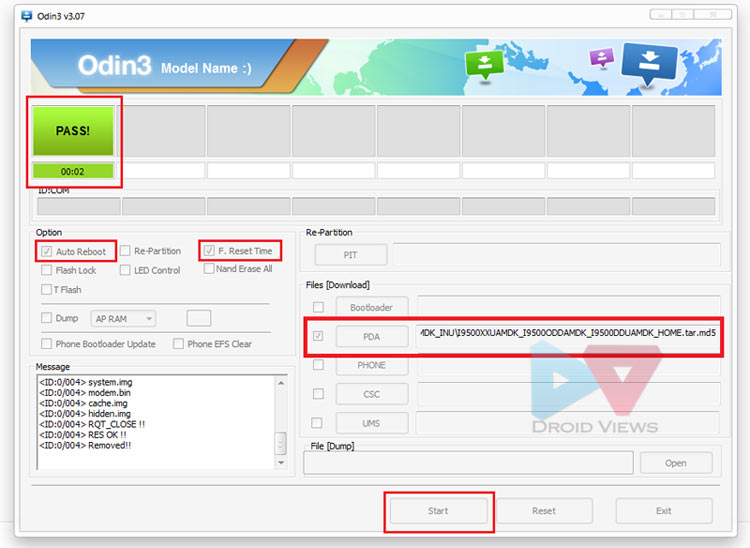Screen dimensions: 750x548
Task: Click the 'modem.bin' message line
Action: point(85,393)
